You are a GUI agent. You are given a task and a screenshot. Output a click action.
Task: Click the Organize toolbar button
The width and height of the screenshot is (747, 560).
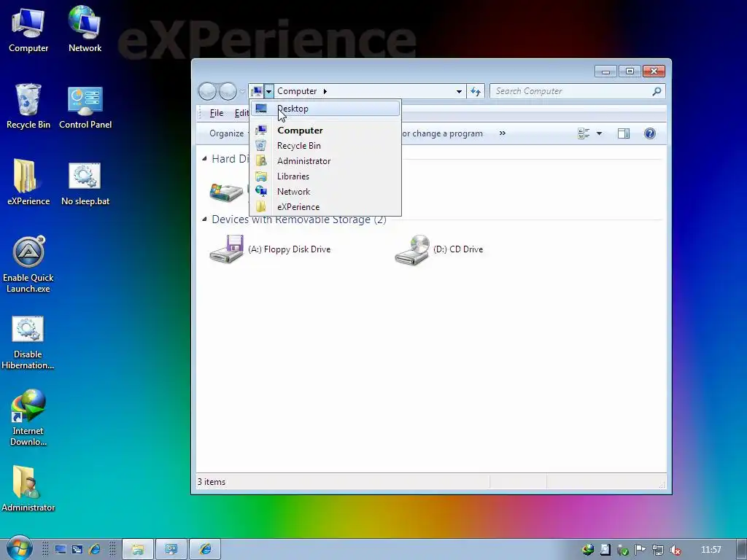pos(227,133)
